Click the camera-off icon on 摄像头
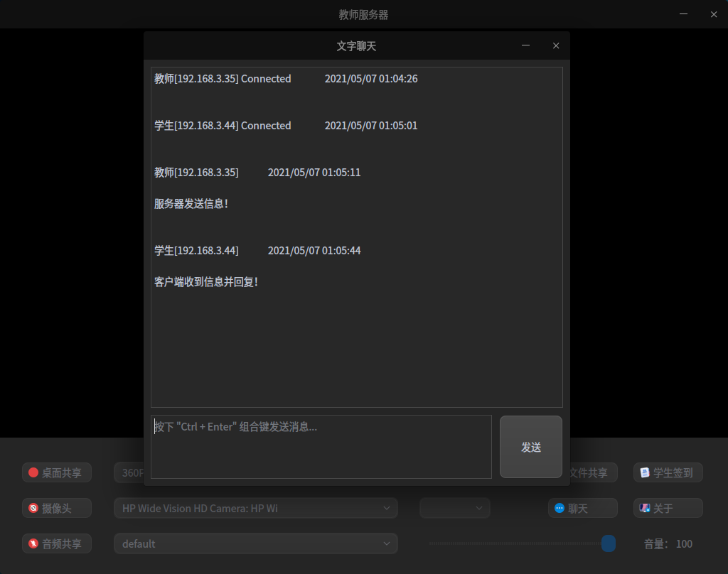The image size is (728, 574). tap(33, 508)
